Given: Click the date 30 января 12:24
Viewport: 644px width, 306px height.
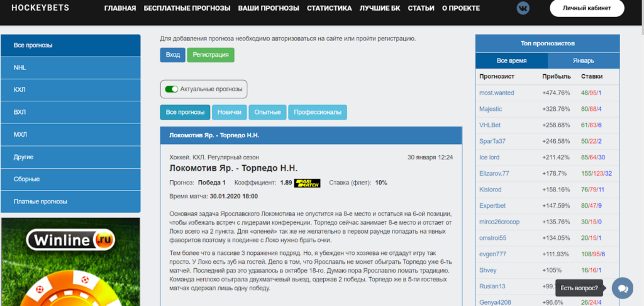Looking at the screenshot, I should pyautogui.click(x=430, y=157).
